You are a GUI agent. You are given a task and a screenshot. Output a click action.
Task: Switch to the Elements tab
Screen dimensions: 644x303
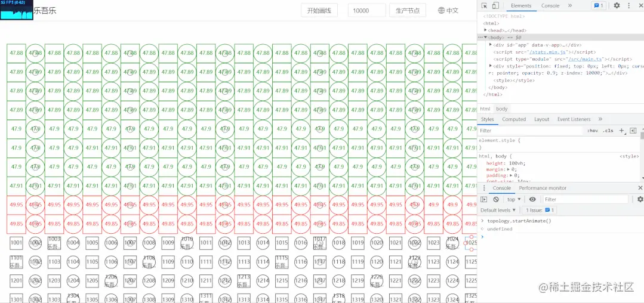pos(521,6)
